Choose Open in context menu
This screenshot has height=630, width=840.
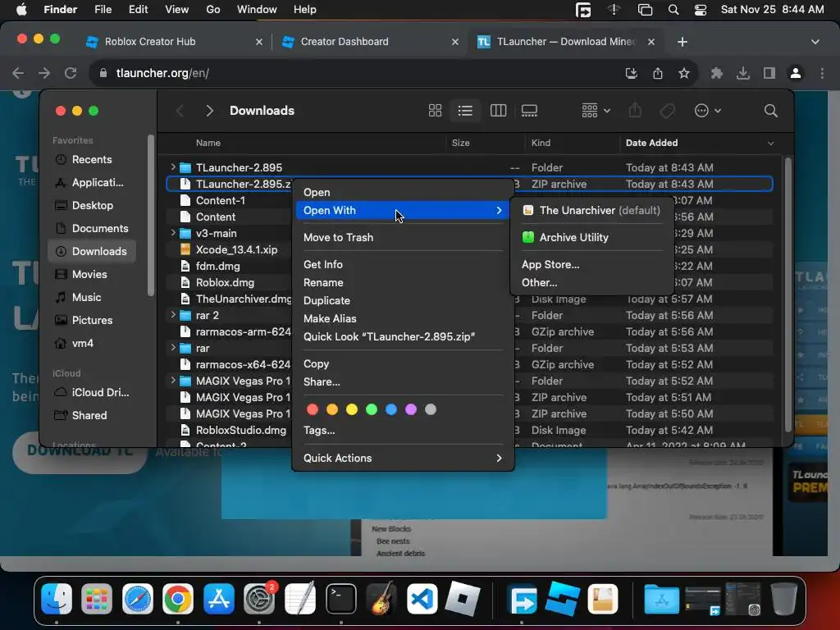click(403, 192)
